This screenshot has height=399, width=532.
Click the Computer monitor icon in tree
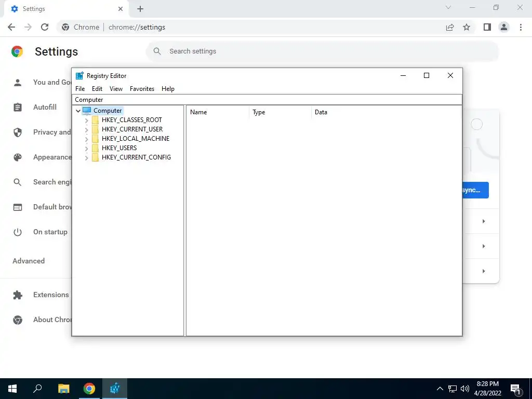(x=87, y=111)
